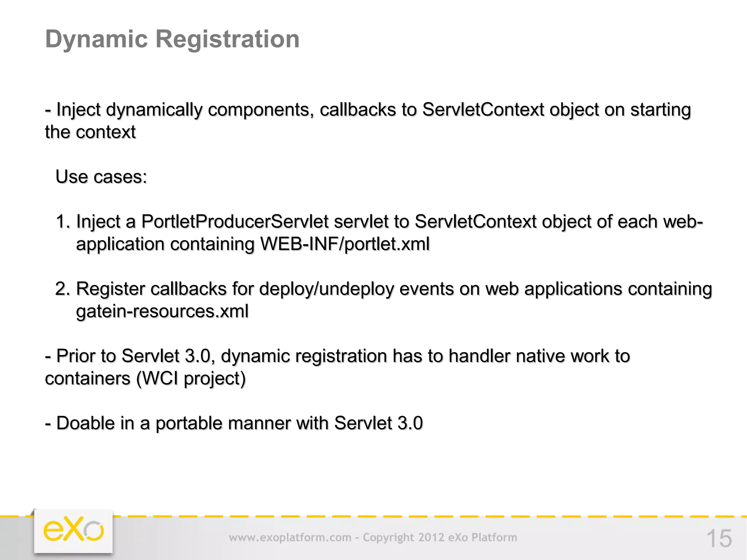Image resolution: width=747 pixels, height=560 pixels.
Task: Click 'Doable in a portable manner' bullet
Action: point(234,424)
